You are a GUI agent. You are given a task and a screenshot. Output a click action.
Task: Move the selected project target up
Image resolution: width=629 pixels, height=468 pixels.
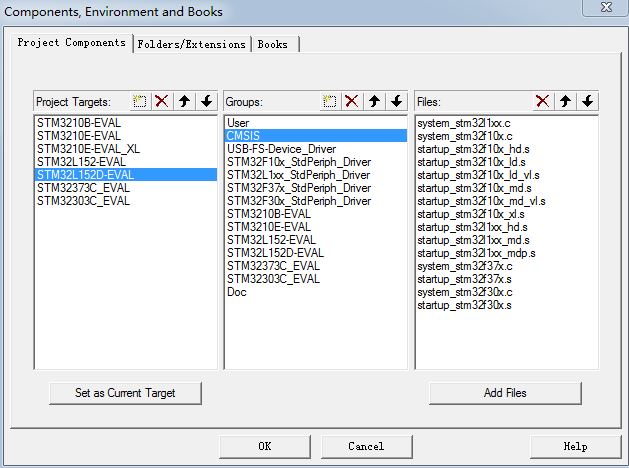coord(185,101)
